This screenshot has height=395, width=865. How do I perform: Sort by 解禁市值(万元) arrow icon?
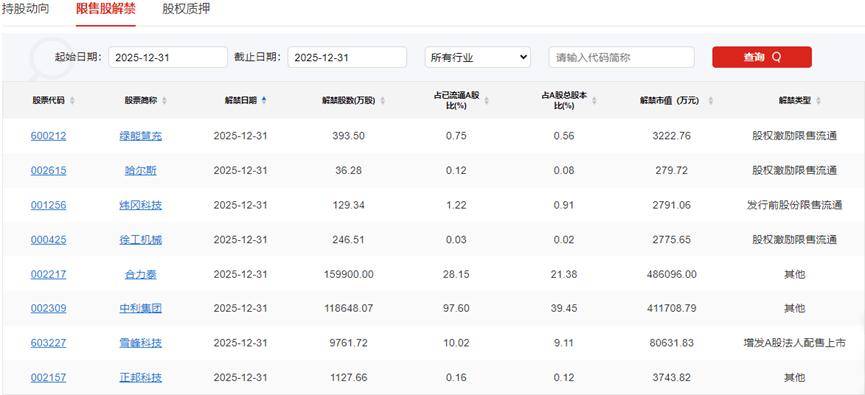[711, 100]
